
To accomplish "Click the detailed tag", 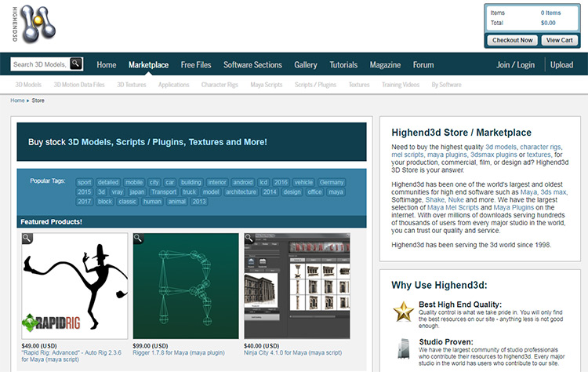I will (x=108, y=182).
